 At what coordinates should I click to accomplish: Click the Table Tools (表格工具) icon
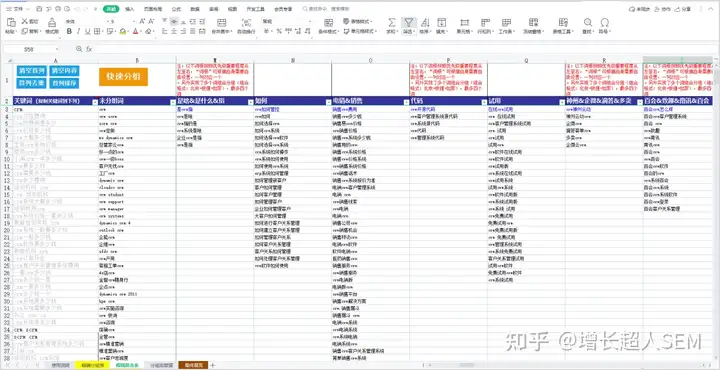563,22
